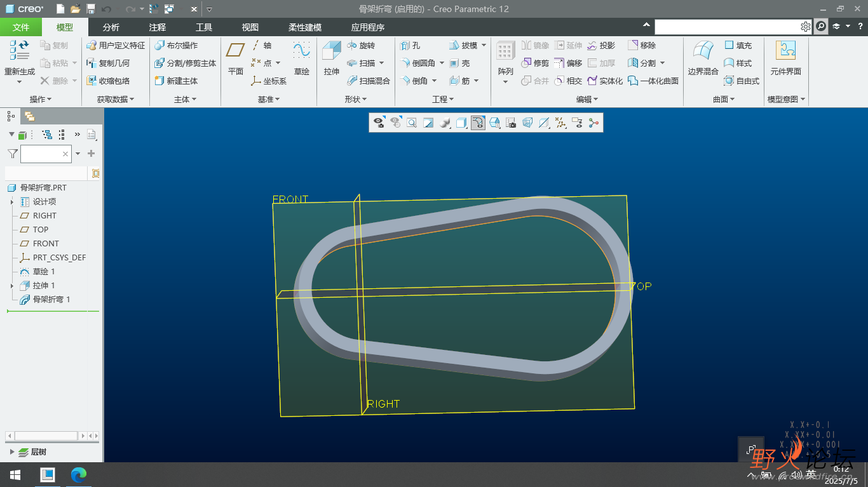Open the Pattern (阵列) dropdown arrow
The width and height of the screenshot is (868, 487).
coord(506,82)
